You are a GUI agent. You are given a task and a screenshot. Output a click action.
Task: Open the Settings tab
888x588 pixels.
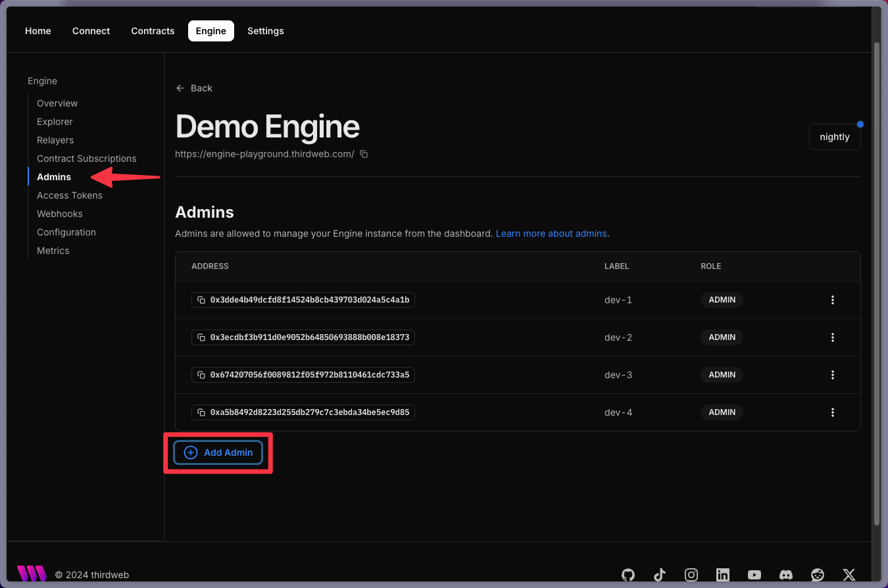point(266,31)
